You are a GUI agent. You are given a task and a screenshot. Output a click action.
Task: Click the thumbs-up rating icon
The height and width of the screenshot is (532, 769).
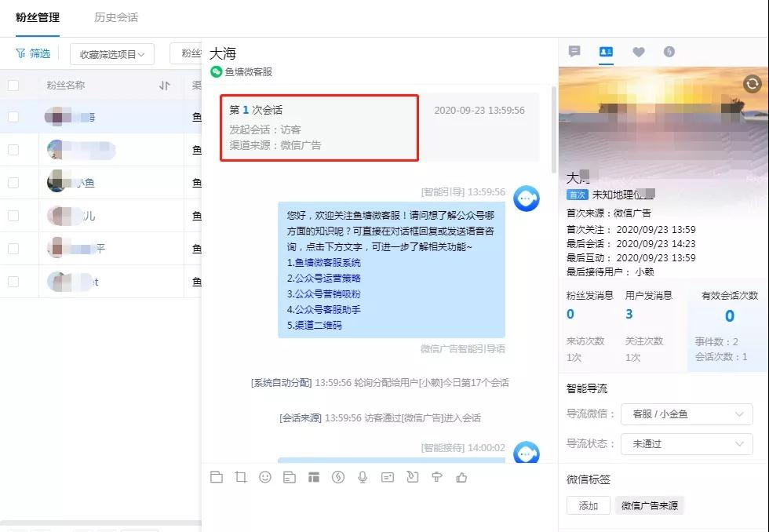[x=461, y=477]
